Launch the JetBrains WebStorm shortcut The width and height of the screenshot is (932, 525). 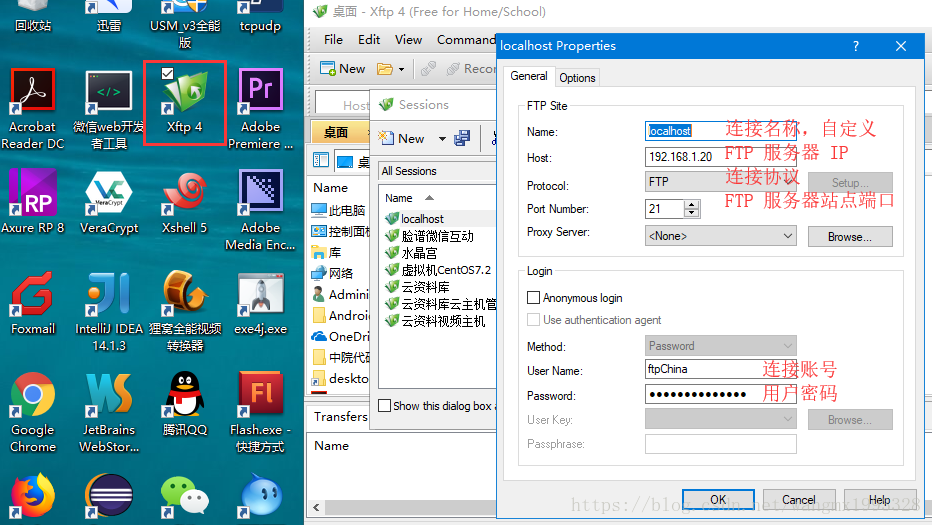[109, 411]
